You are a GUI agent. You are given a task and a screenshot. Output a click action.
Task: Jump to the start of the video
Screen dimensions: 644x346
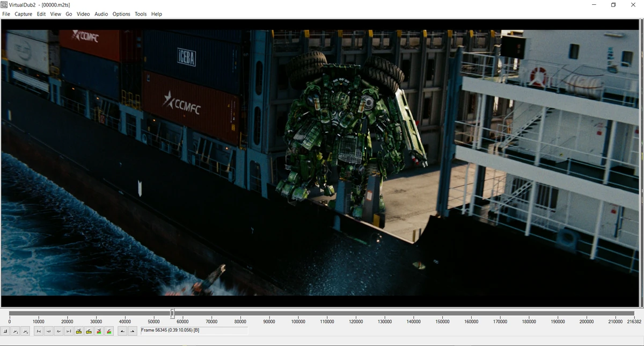(39, 331)
